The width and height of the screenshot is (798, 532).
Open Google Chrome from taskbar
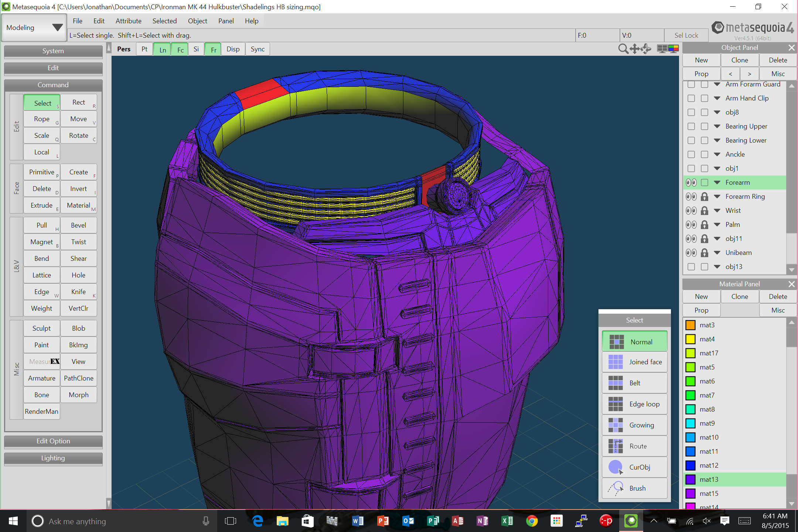pyautogui.click(x=532, y=521)
